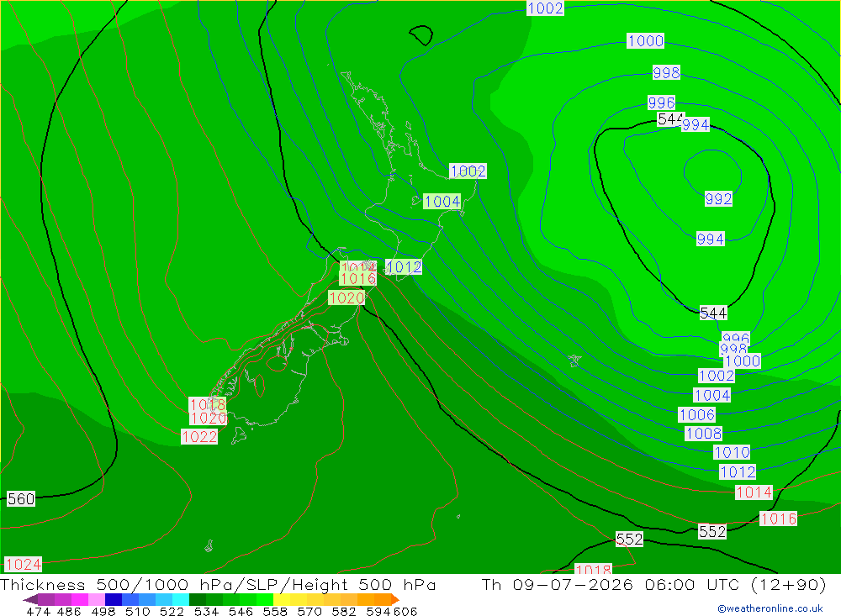Viewport: 841px width, 616px height.
Task: Click the forecast date 'Th 09-07-2026 06:00 UTC (12+90)'
Action: pos(653,584)
